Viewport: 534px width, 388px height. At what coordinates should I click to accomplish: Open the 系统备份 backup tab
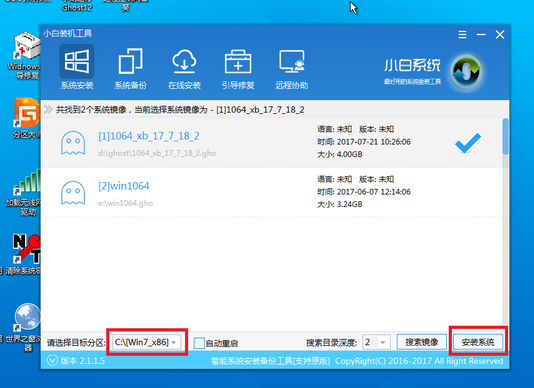tap(130, 69)
